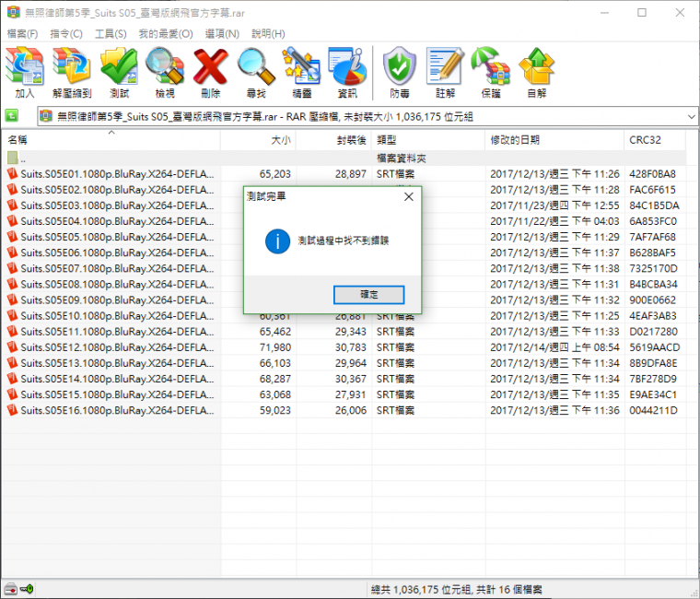The width and height of the screenshot is (700, 599).
Task: Open the 工具(S) menu
Action: (x=111, y=33)
